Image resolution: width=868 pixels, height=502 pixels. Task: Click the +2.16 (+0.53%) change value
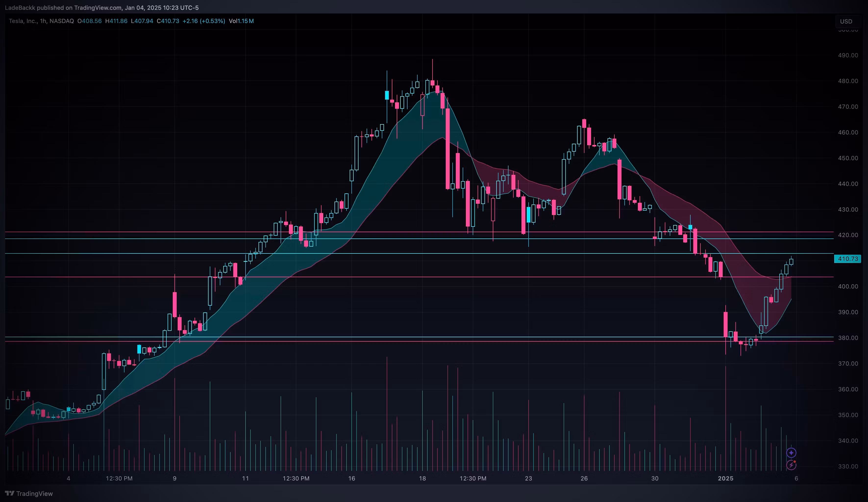(x=204, y=21)
